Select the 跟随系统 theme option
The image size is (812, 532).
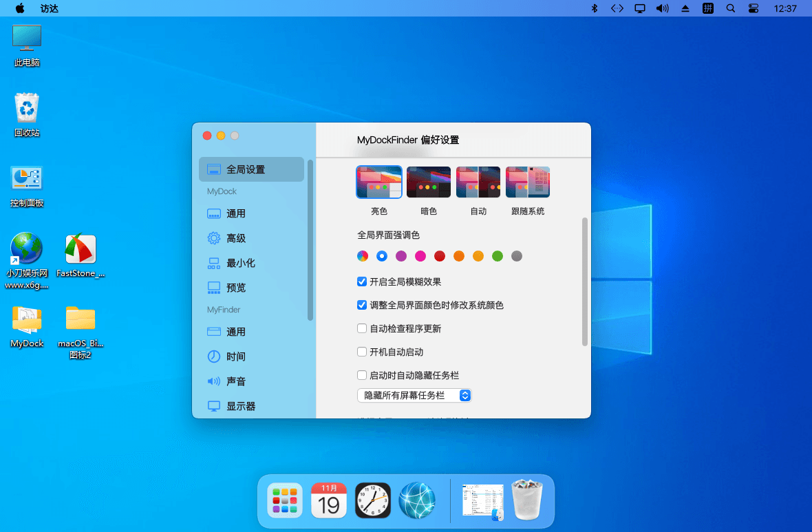527,182
